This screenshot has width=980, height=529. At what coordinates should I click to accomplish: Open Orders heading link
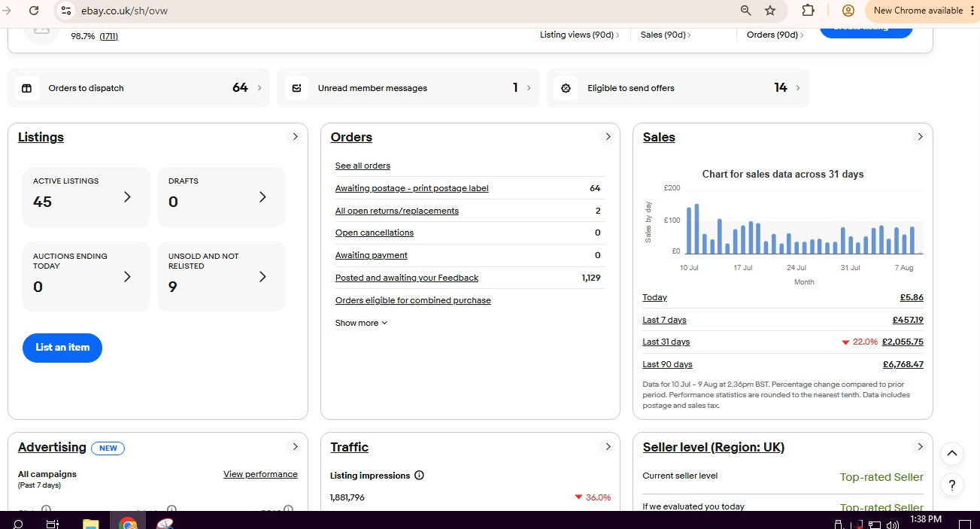click(x=351, y=137)
